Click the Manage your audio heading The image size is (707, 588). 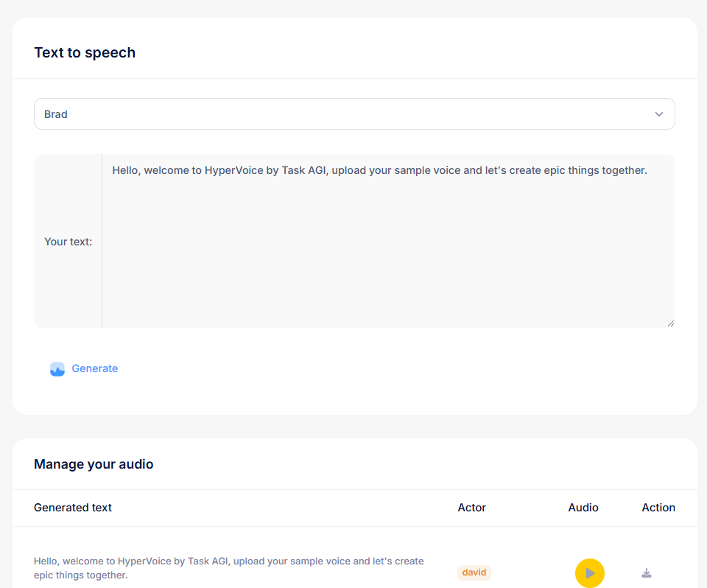click(x=94, y=464)
